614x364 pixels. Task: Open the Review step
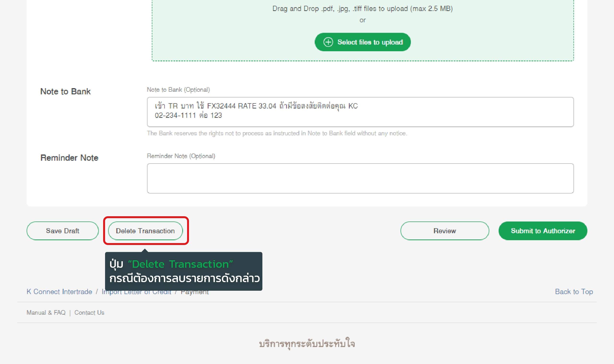point(444,231)
